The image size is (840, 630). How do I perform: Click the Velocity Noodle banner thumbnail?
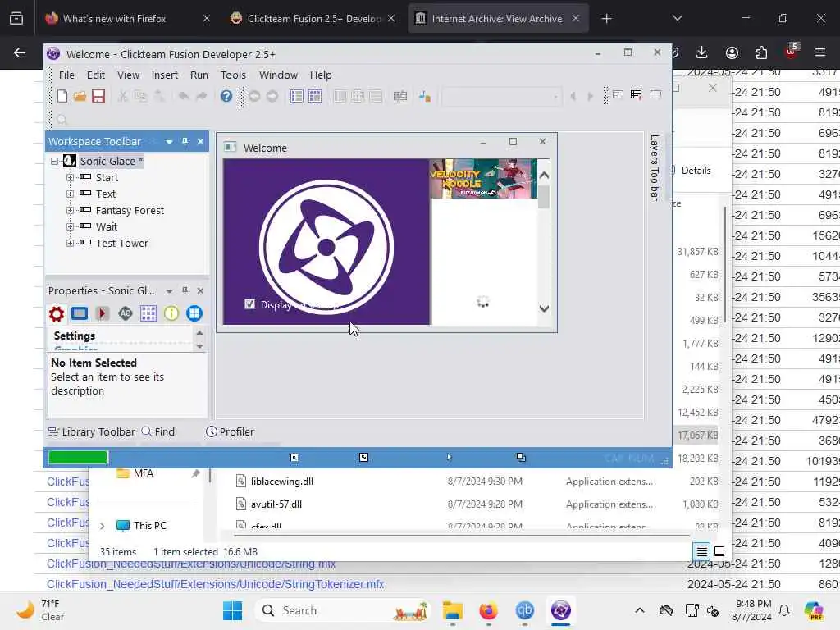(483, 178)
